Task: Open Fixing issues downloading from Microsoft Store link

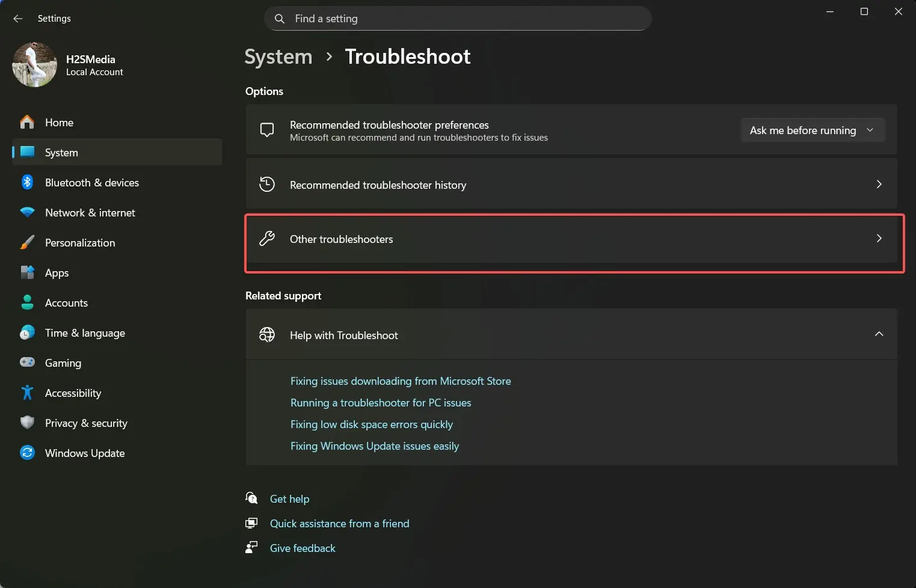Action: tap(401, 381)
